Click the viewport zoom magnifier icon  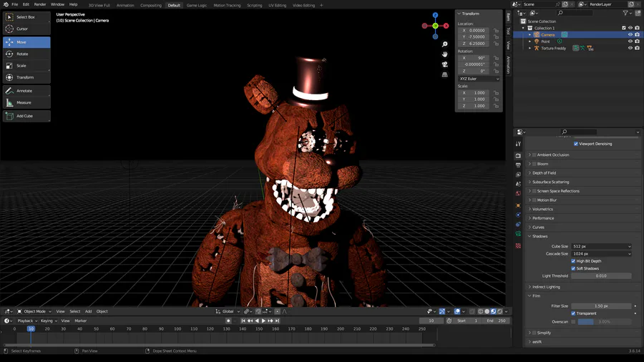click(x=445, y=44)
